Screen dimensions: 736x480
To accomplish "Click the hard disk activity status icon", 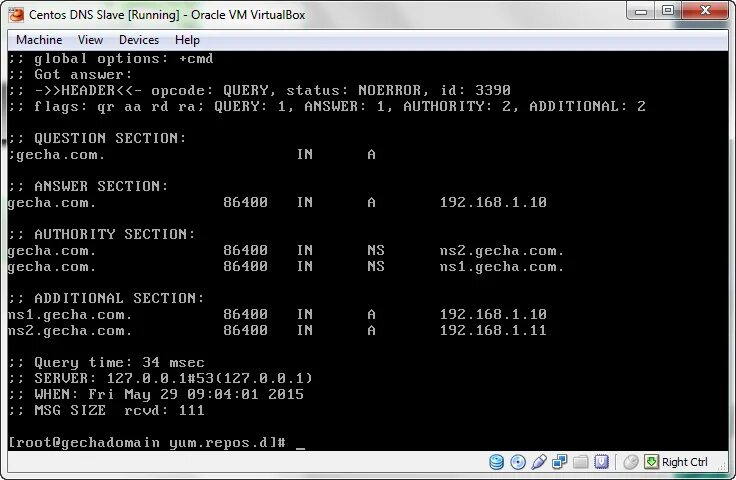I will (x=496, y=462).
